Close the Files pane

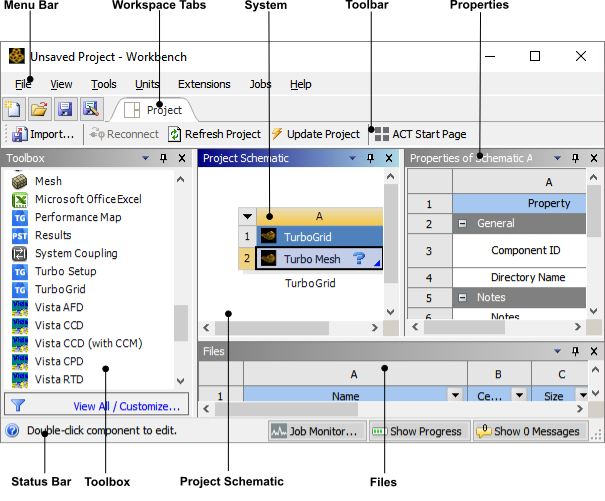594,351
